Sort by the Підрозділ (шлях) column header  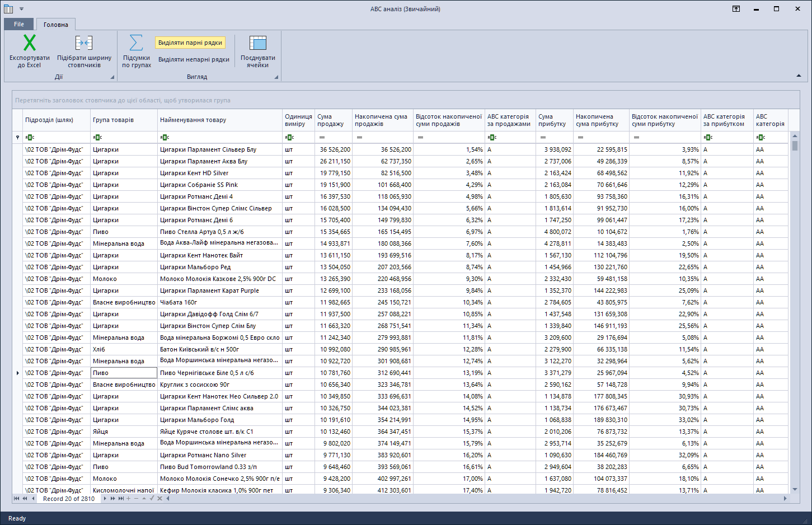coord(57,120)
